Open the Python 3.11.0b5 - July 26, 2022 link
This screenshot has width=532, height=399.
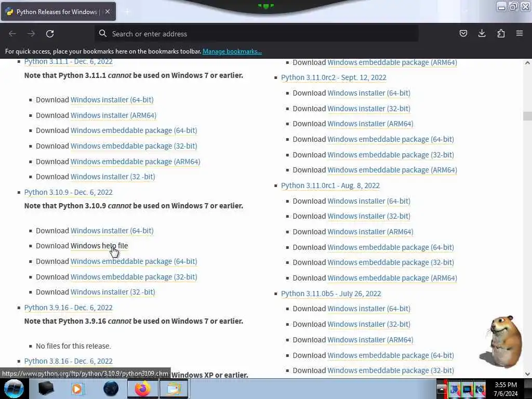tap(331, 294)
